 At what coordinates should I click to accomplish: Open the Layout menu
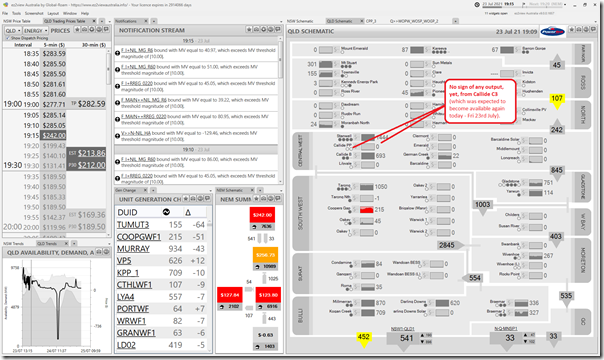[x=53, y=13]
